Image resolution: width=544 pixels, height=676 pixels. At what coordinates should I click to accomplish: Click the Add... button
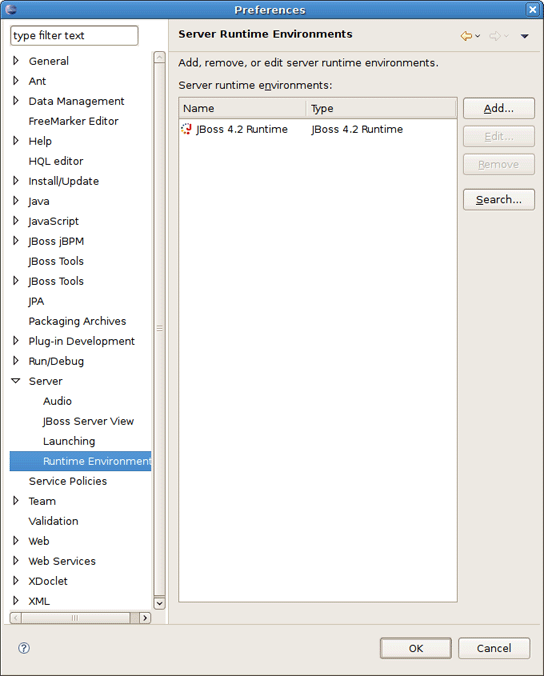tap(499, 108)
